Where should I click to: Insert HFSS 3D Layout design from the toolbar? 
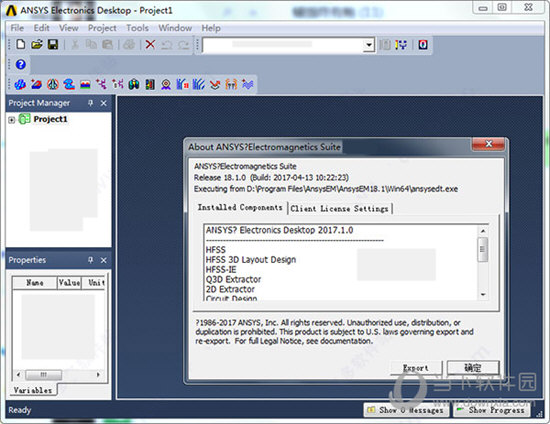tap(36, 85)
